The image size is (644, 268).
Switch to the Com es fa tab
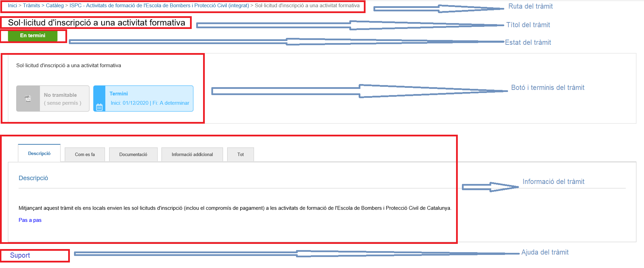(85, 155)
